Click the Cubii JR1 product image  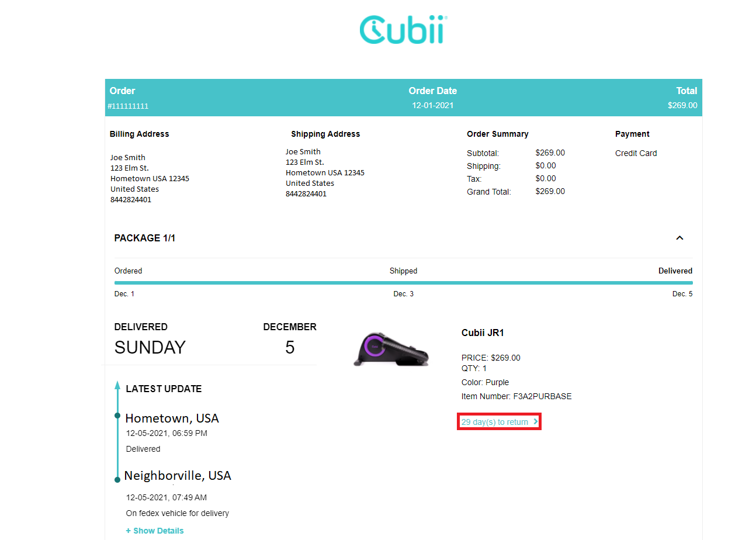[x=391, y=350]
